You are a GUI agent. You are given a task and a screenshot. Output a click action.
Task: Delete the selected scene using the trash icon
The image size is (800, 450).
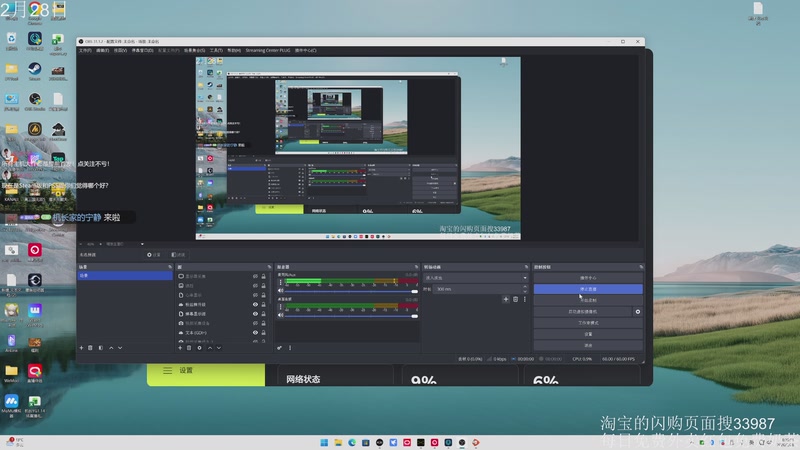pyautogui.click(x=90, y=348)
